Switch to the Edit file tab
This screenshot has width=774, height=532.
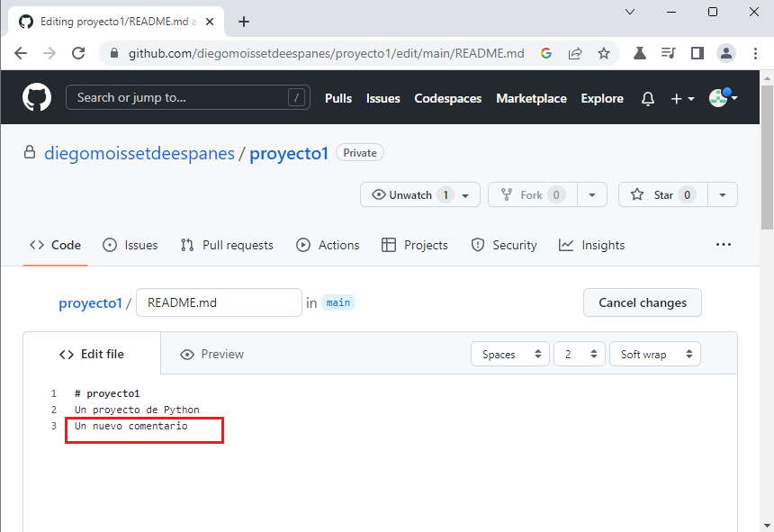92,355
